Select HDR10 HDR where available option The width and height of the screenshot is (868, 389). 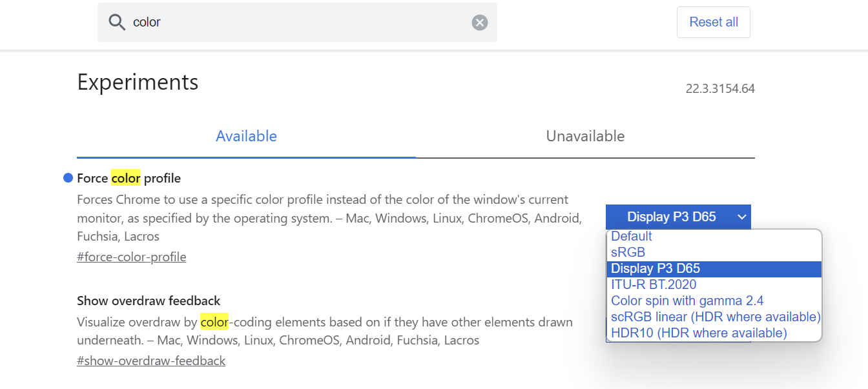699,333
